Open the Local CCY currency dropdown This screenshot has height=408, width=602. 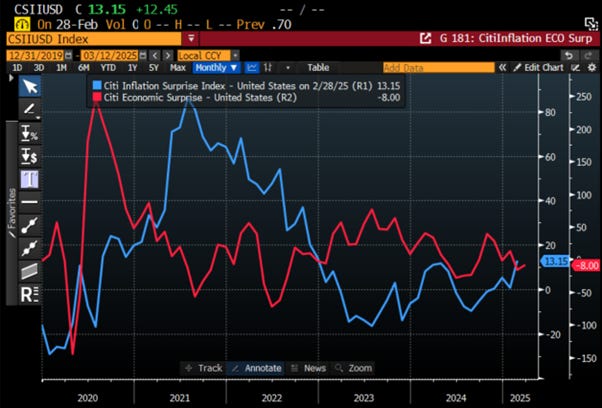point(208,56)
